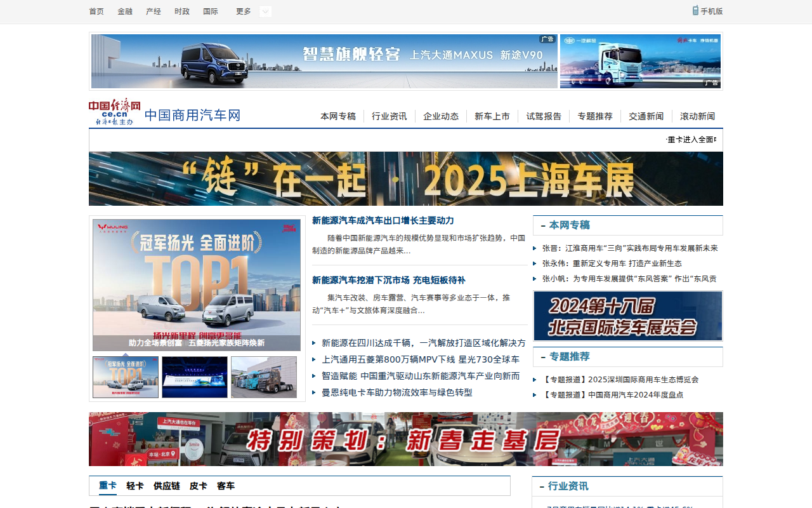812x508 pixels.
Task: Open article 曼恩纯电卡车助力物流效率
Action: 397,392
